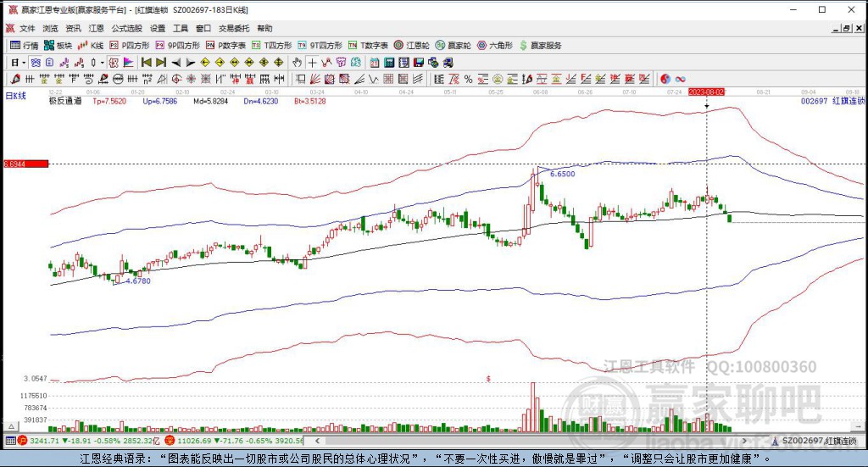Open the 行情 market quotes view
This screenshot has width=868, height=467.
click(x=24, y=45)
